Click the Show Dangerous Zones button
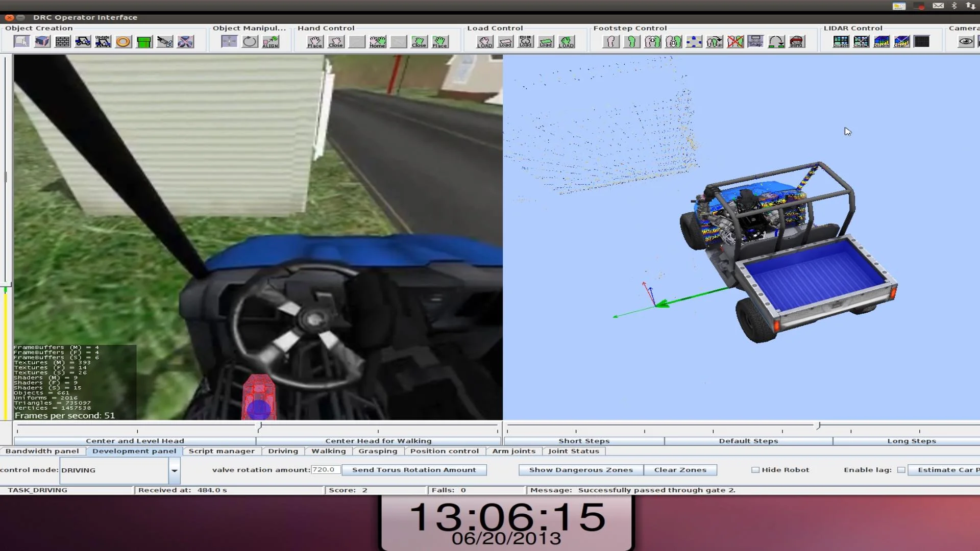Screen dimensions: 980x551 (580, 469)
